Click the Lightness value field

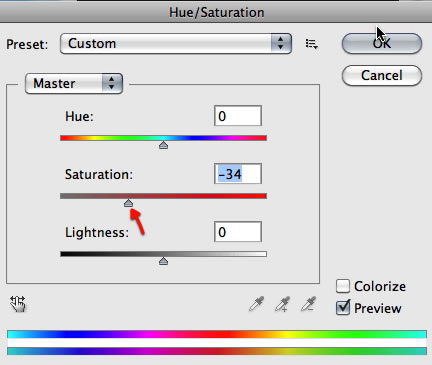click(x=238, y=232)
